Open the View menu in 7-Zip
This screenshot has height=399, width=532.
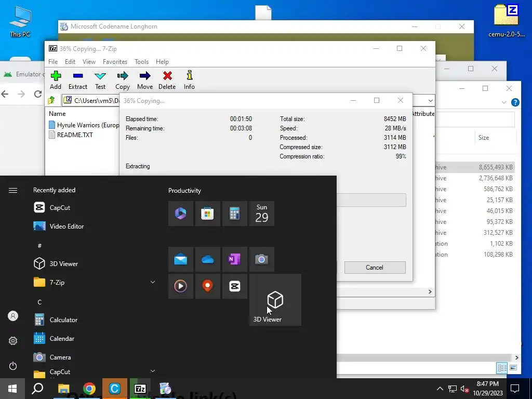tap(89, 62)
